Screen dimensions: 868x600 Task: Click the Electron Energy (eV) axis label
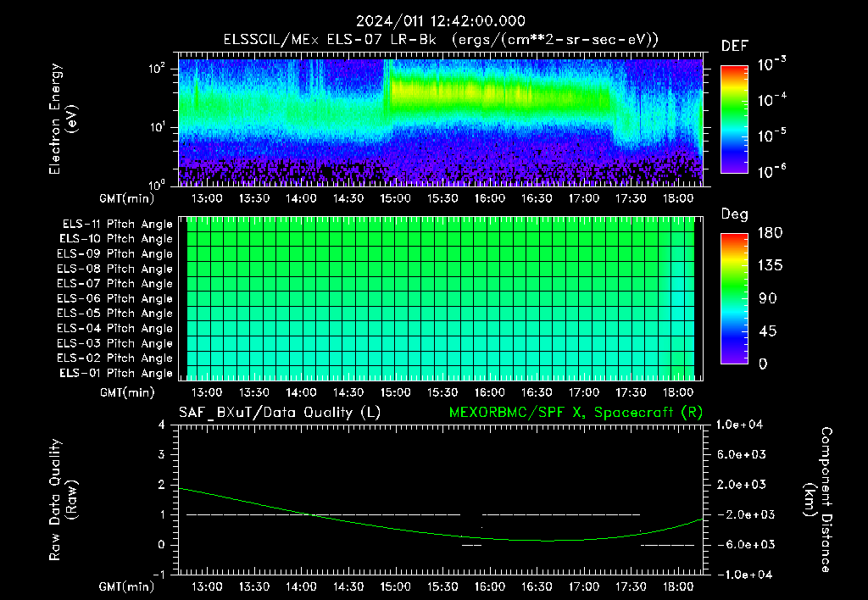coord(63,119)
